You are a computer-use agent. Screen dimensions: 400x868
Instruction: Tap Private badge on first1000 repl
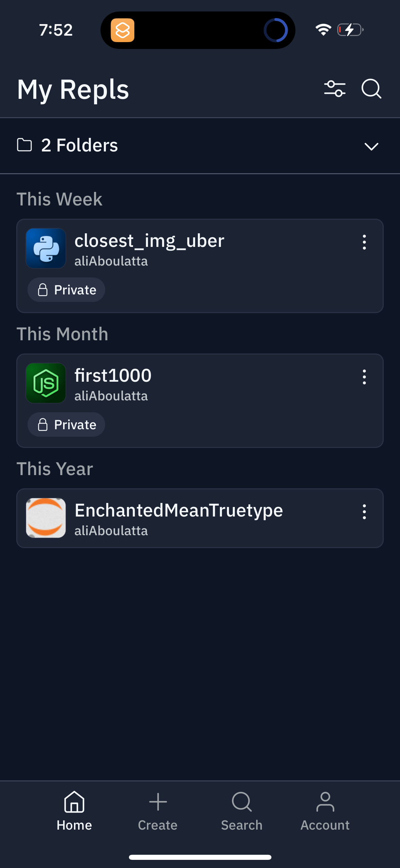(x=66, y=425)
